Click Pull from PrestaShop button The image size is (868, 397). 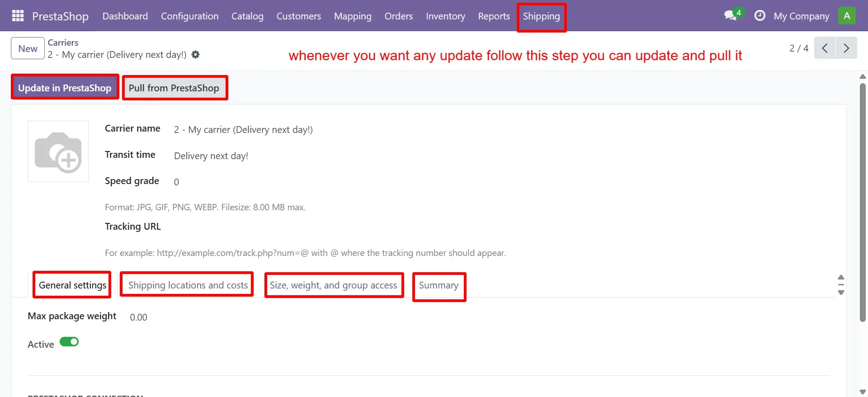174,88
